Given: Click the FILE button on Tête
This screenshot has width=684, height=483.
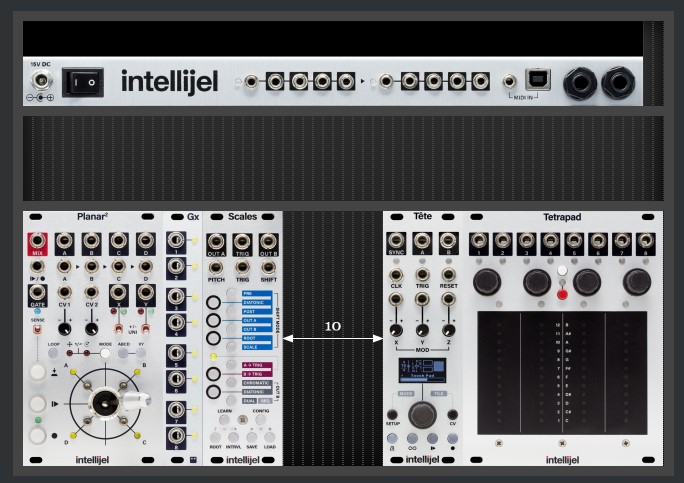Looking at the screenshot, I should pyautogui.click(x=438, y=394).
